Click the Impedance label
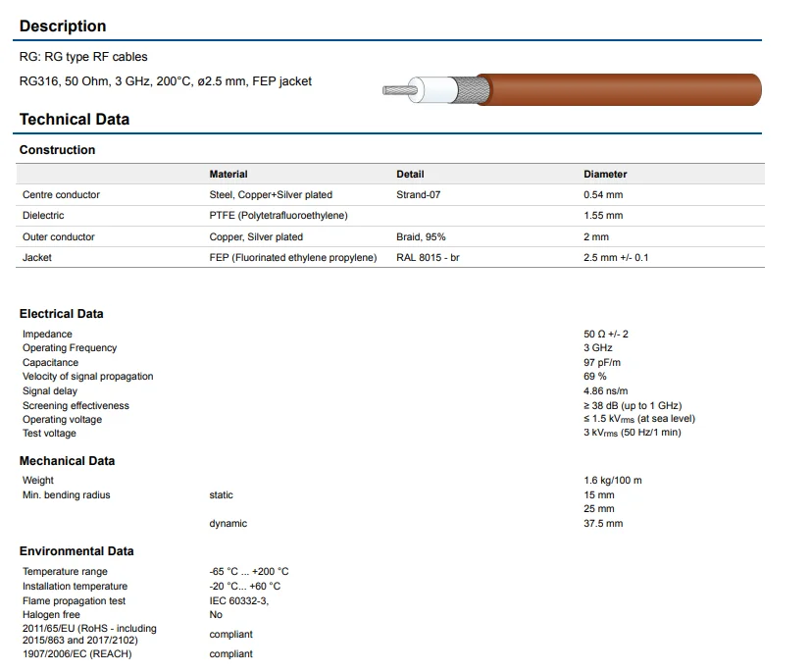 point(47,334)
